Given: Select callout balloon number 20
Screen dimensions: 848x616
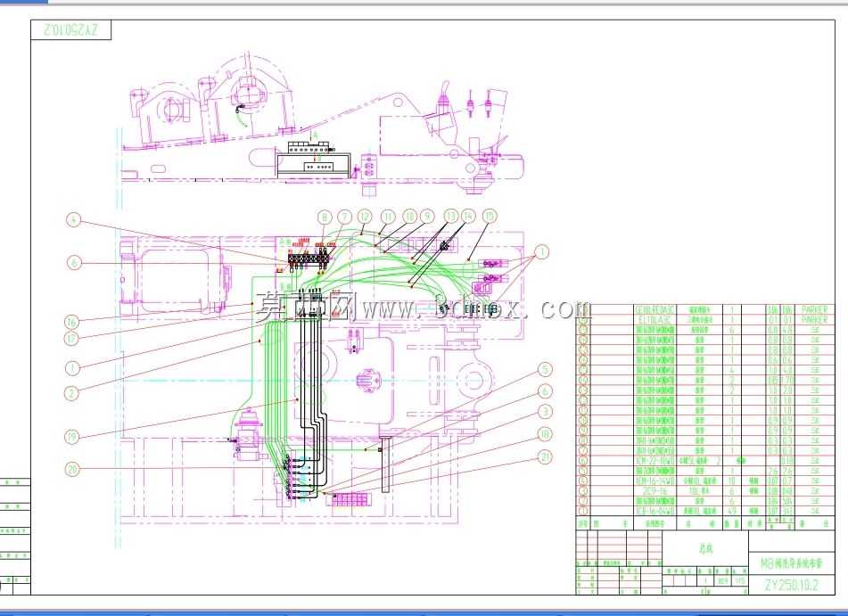Looking at the screenshot, I should click(71, 468).
